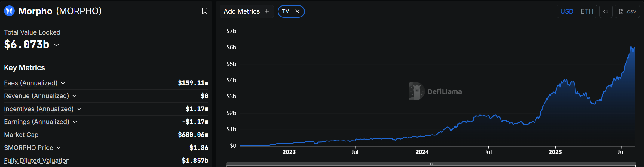Screen dimensions: 644x167
Task: Expand Revenue (Annualized) details
Action: [75, 96]
